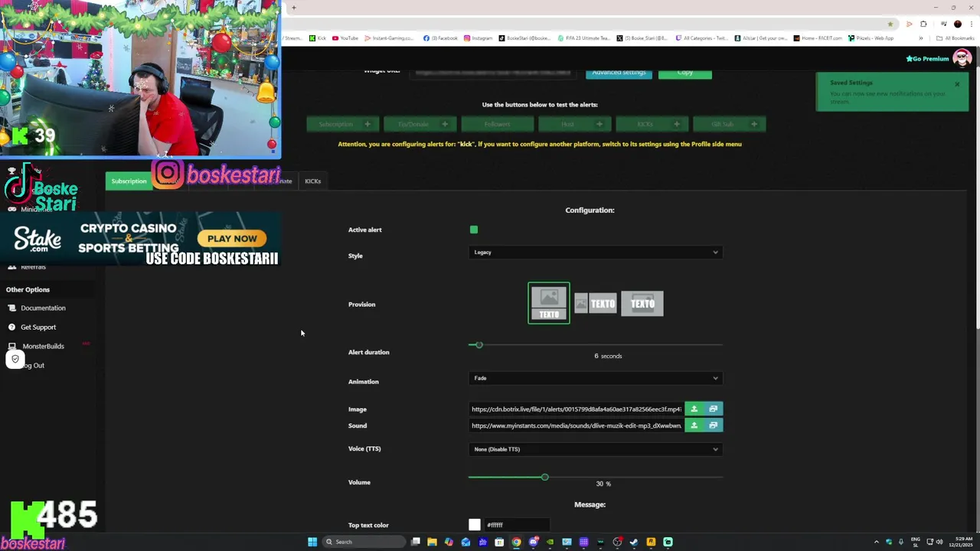Open the browser Extensions puzzle icon
The image size is (980, 551).
pyautogui.click(x=923, y=24)
